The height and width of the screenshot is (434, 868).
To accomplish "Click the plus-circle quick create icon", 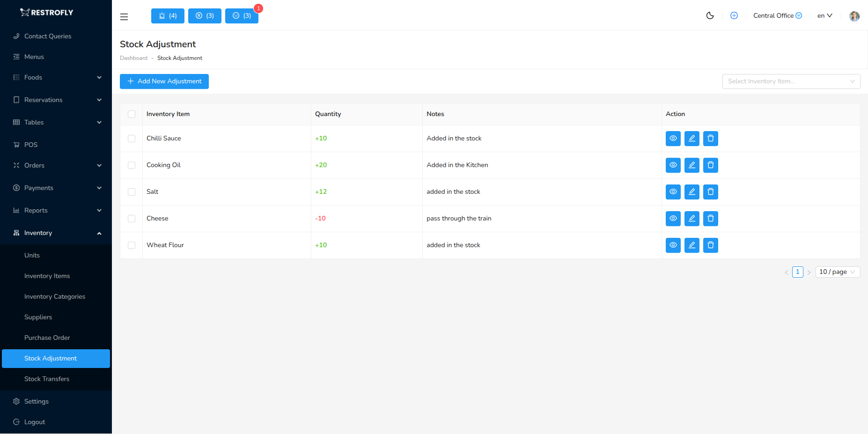I will coord(734,15).
